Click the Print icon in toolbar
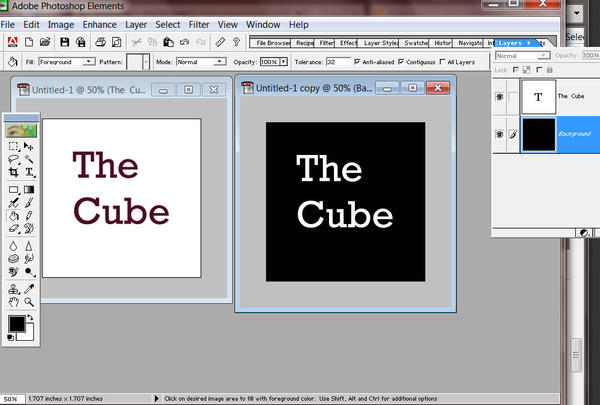 (100, 42)
